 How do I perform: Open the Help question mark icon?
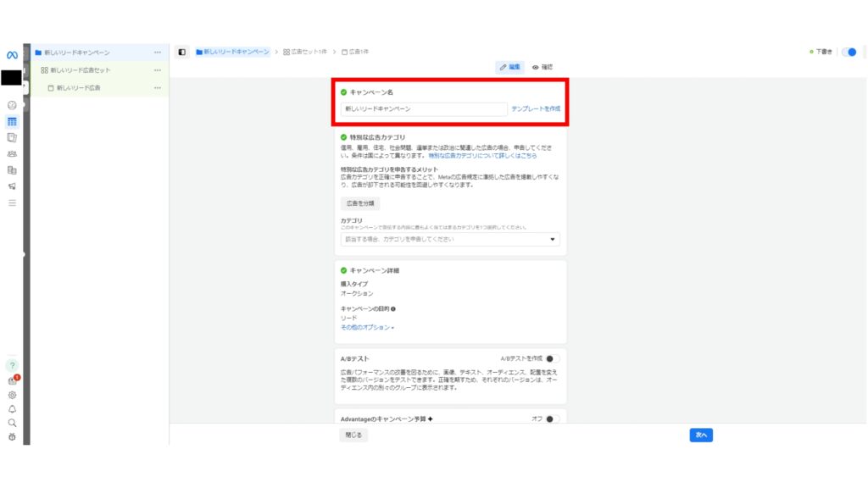pyautogui.click(x=11, y=364)
